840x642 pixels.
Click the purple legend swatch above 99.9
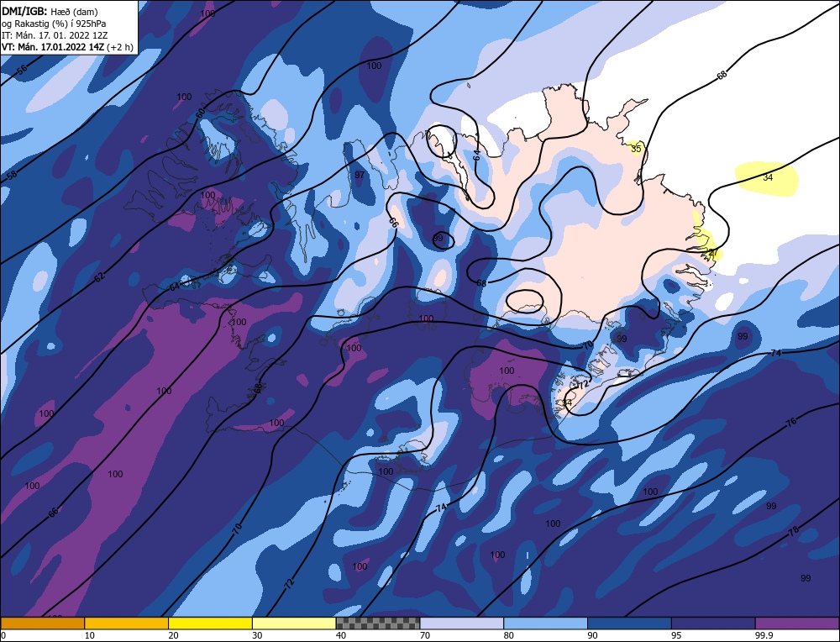797,623
